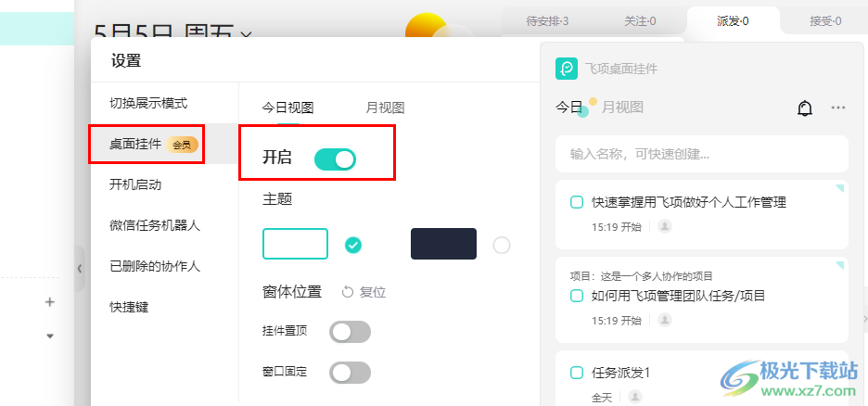
Task: Check off the 任务派发1 task checkbox
Action: [577, 373]
